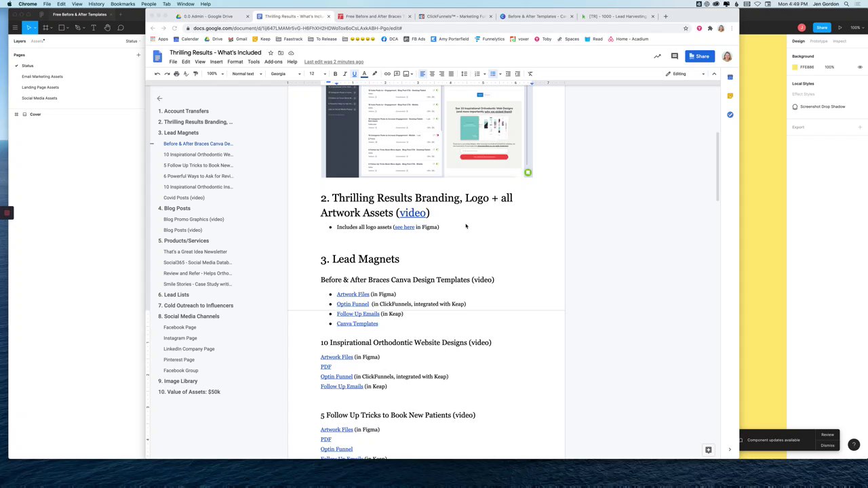Open the line spacing icon
This screenshot has height=488, width=868.
pos(464,74)
